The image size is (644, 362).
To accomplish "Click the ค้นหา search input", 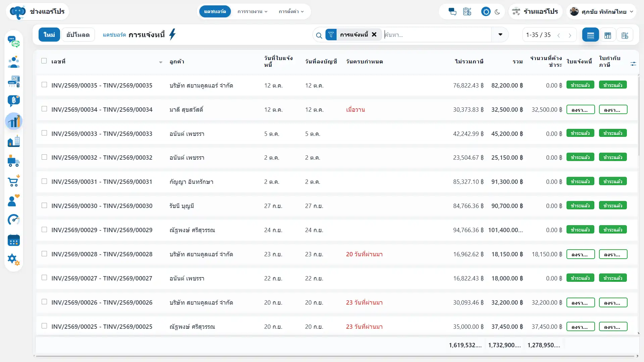I will point(437,35).
